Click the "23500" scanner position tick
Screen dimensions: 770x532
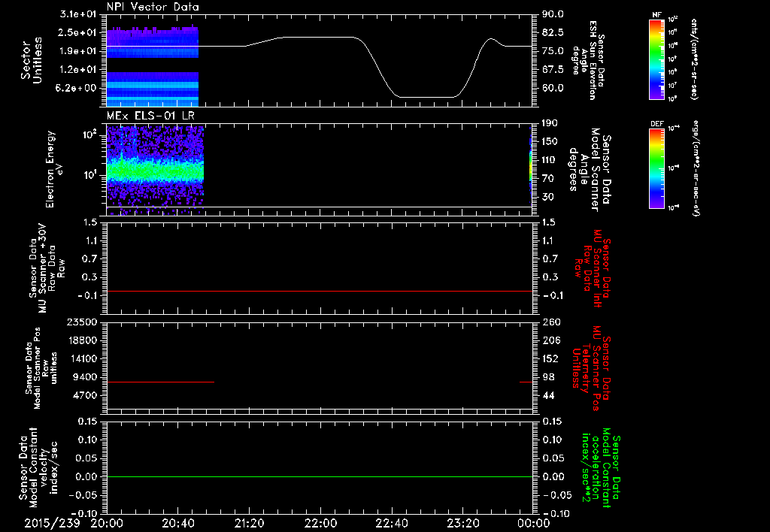(83, 322)
